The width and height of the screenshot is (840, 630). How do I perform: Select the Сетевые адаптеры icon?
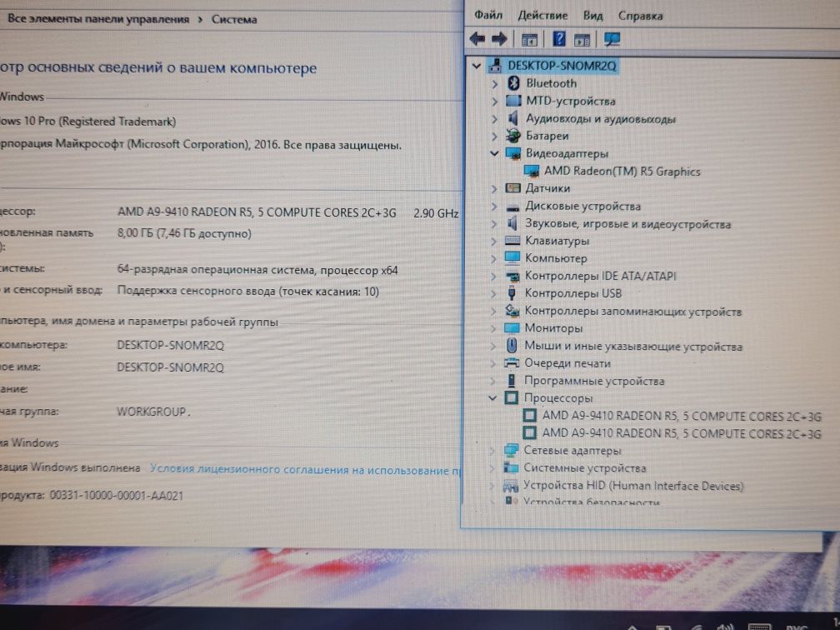pyautogui.click(x=511, y=451)
